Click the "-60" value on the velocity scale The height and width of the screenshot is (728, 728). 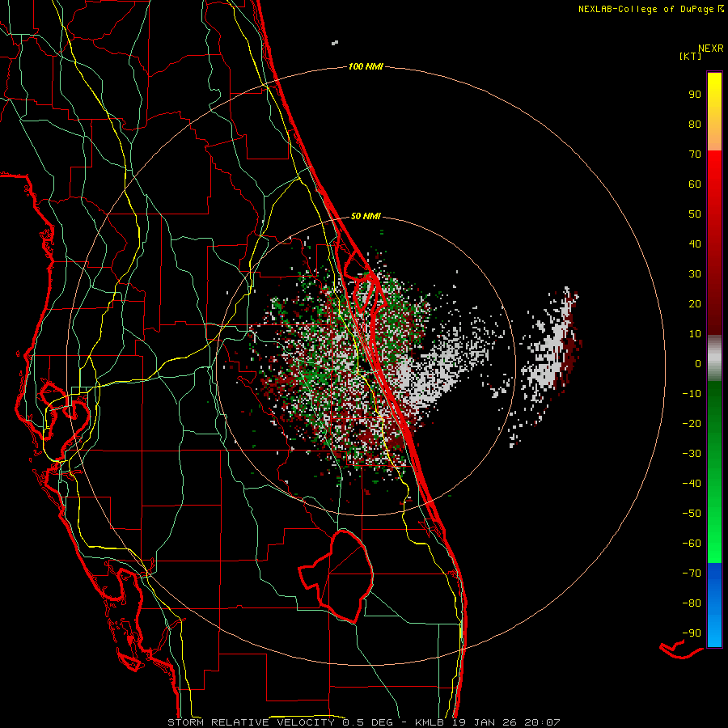click(692, 544)
